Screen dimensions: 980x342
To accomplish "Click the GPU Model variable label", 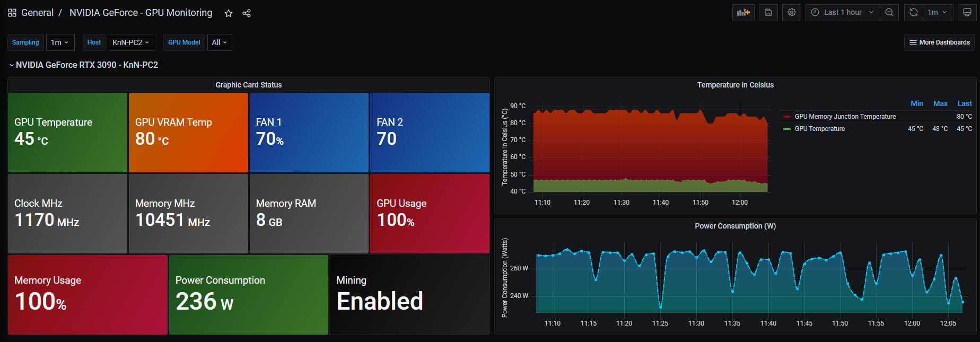I will tap(184, 42).
